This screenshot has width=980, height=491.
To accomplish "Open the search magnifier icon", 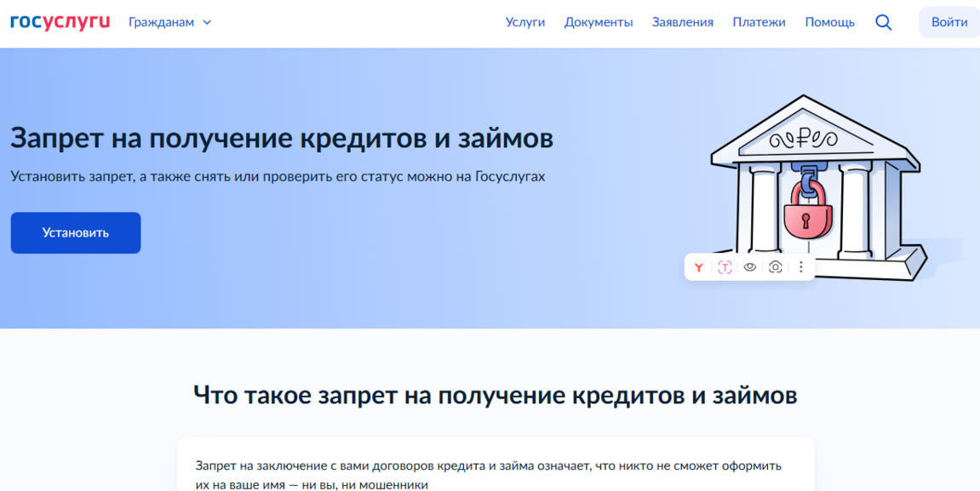I will pos(883,23).
